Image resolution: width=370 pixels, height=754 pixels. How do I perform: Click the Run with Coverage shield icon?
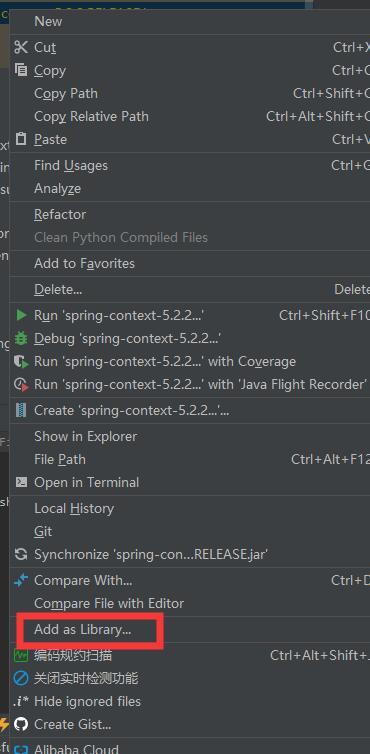coord(21,362)
